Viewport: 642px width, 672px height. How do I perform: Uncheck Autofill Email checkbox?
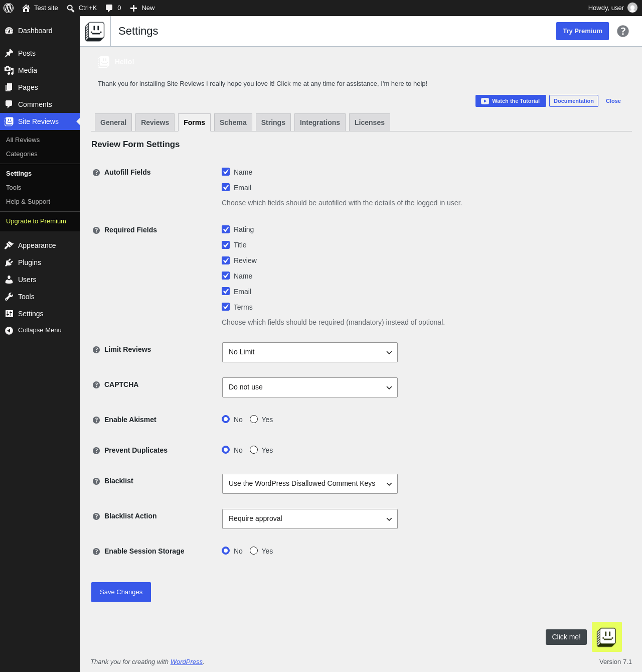coord(226,187)
